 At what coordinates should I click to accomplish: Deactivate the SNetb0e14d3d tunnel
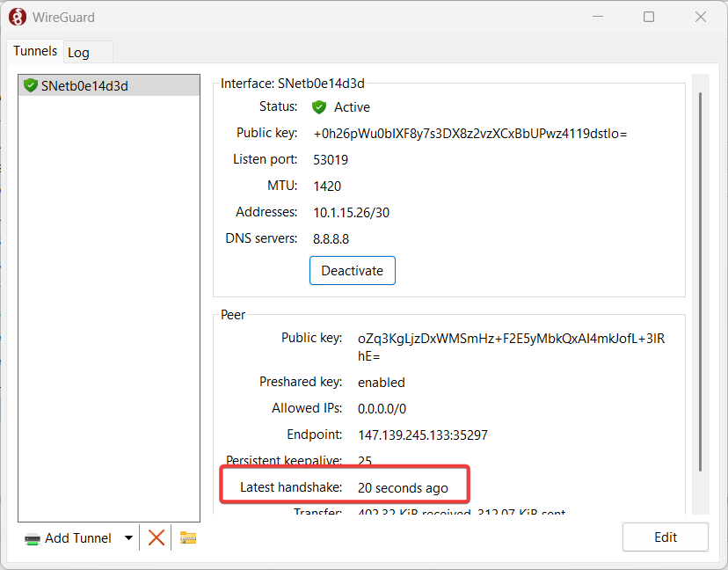coord(353,270)
